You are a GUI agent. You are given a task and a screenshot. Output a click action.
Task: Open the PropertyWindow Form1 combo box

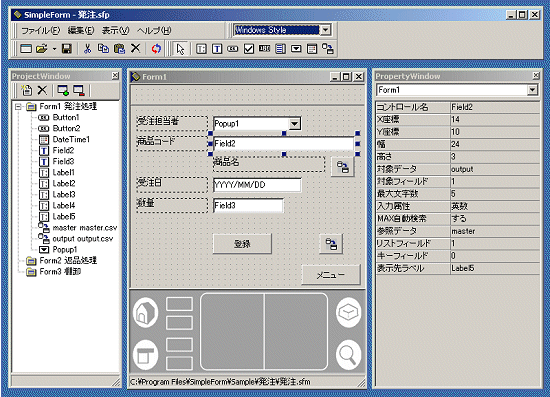click(x=532, y=90)
